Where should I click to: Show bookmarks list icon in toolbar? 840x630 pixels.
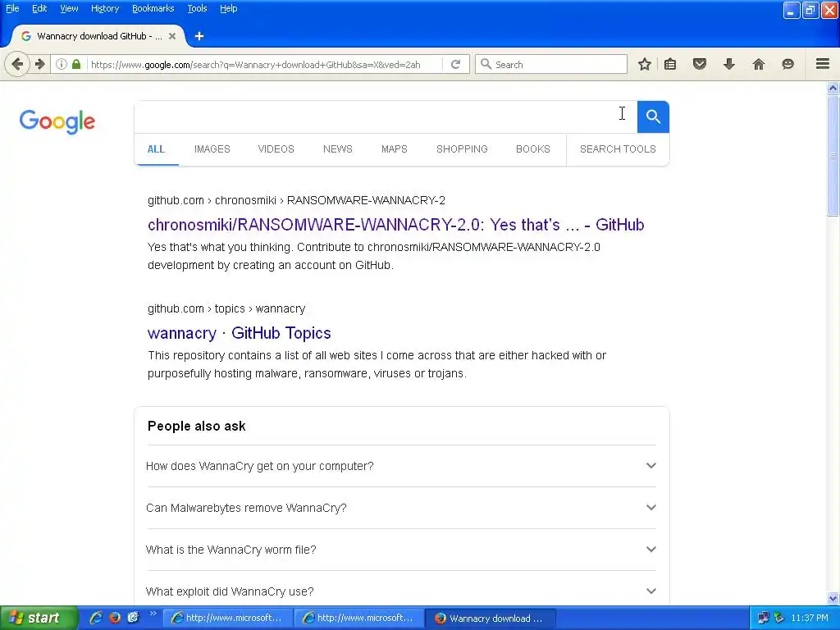670,64
